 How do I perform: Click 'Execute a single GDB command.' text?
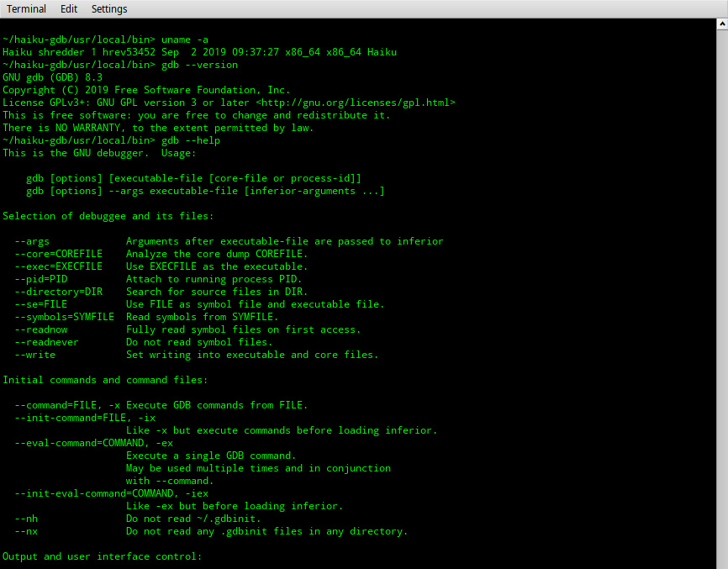pos(211,456)
